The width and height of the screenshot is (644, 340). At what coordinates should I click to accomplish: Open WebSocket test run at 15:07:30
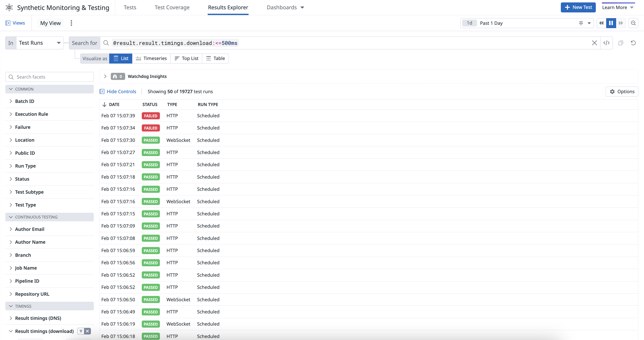(369, 140)
